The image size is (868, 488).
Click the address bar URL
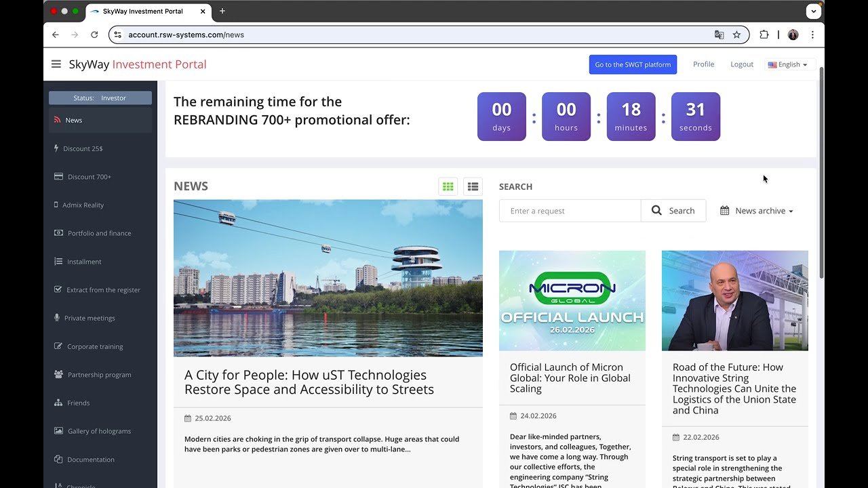(x=186, y=35)
